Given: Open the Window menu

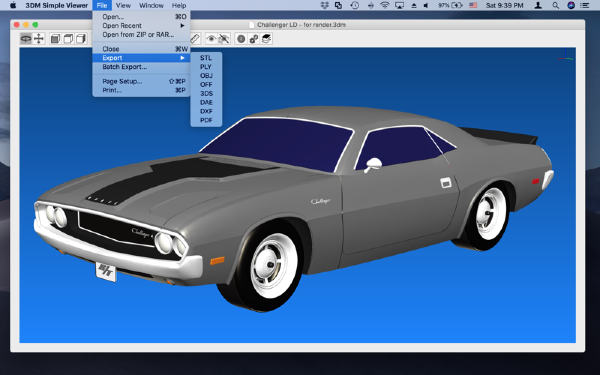Looking at the screenshot, I should [x=151, y=5].
